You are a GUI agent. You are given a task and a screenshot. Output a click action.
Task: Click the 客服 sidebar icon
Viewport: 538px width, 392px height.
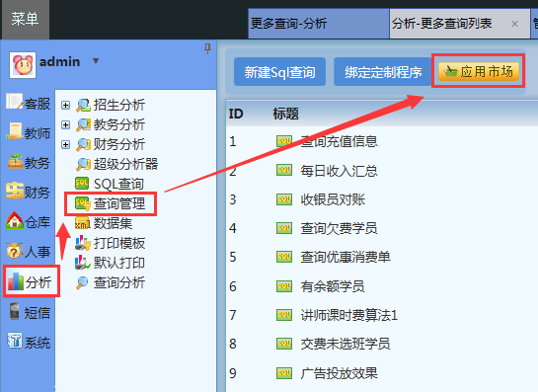tap(14, 103)
